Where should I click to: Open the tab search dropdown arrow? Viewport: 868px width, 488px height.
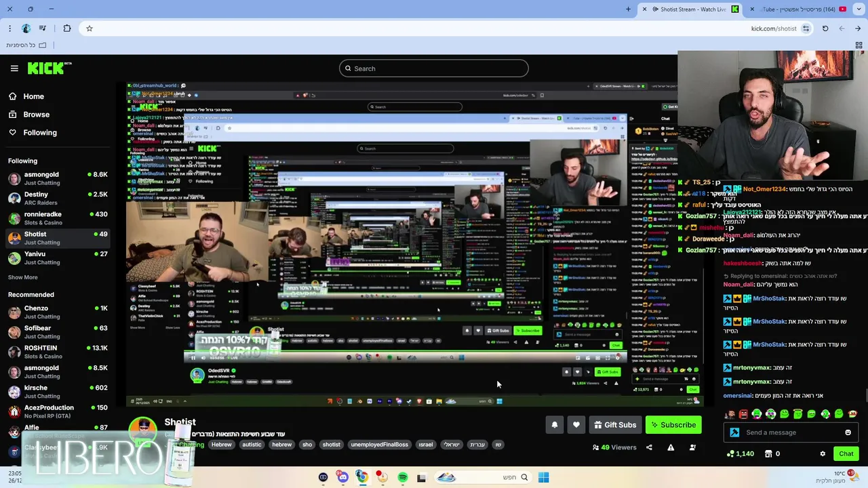(x=858, y=9)
